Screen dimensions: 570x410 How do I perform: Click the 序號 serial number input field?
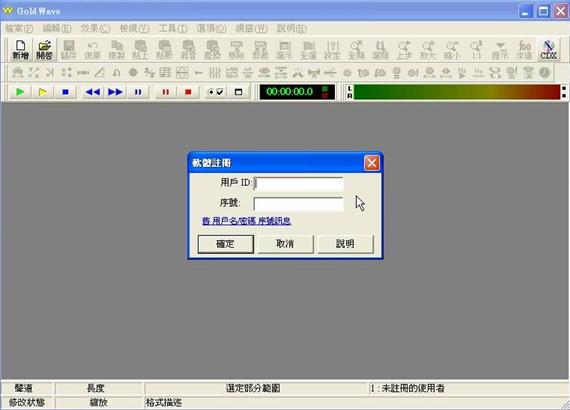(298, 204)
